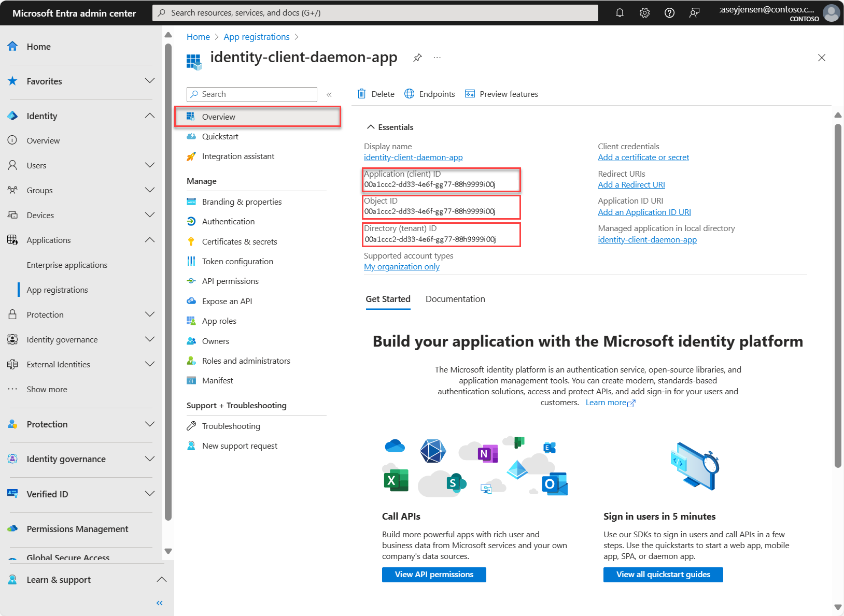Click the Home house icon in sidebar
The height and width of the screenshot is (616, 844).
[13, 46]
